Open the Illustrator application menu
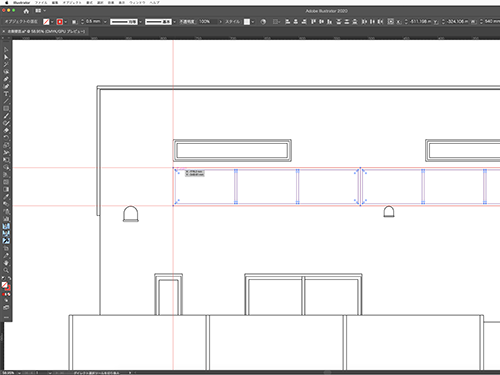Image resolution: width=500 pixels, height=375 pixels. pyautogui.click(x=22, y=2)
